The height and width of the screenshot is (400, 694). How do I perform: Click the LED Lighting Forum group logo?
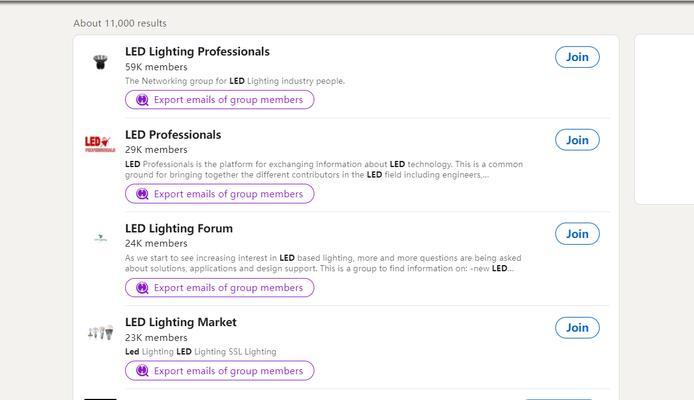(x=100, y=238)
